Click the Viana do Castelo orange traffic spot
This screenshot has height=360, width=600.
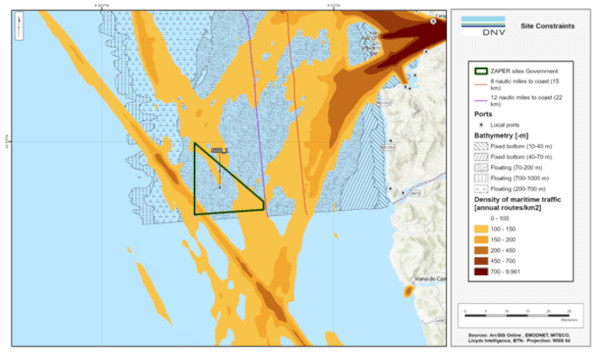pyautogui.click(x=408, y=291)
